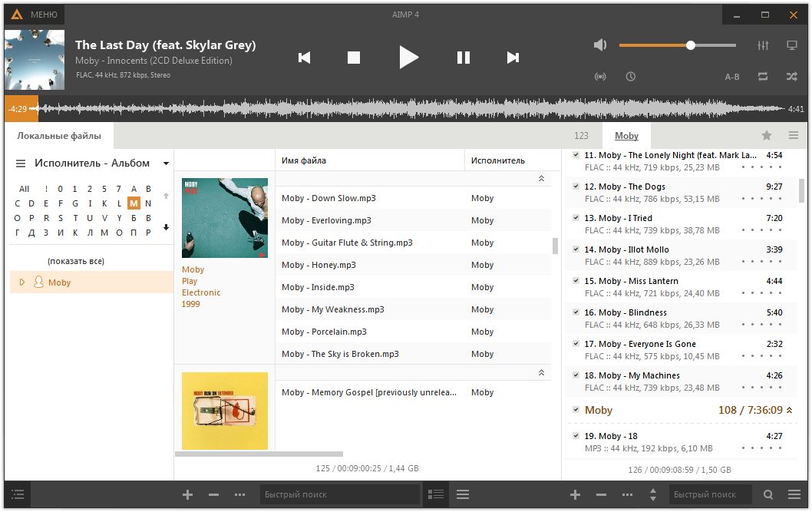Collapse the second album group chevron

coord(541,373)
